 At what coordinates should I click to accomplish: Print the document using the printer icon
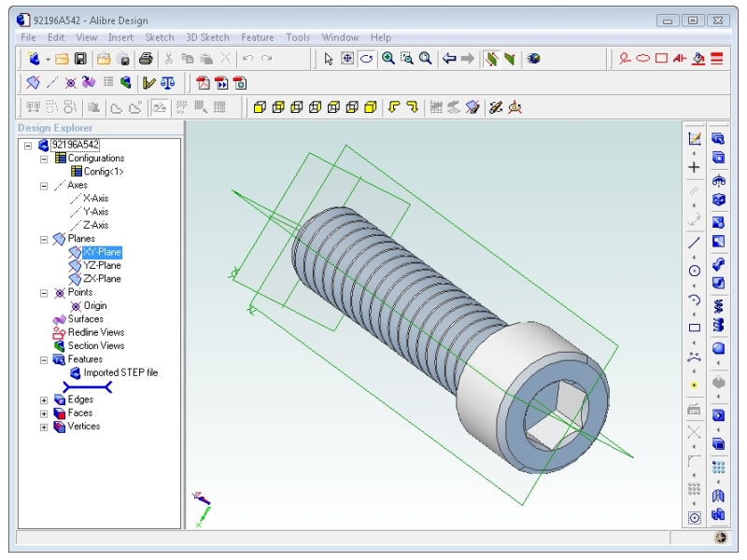pyautogui.click(x=146, y=59)
